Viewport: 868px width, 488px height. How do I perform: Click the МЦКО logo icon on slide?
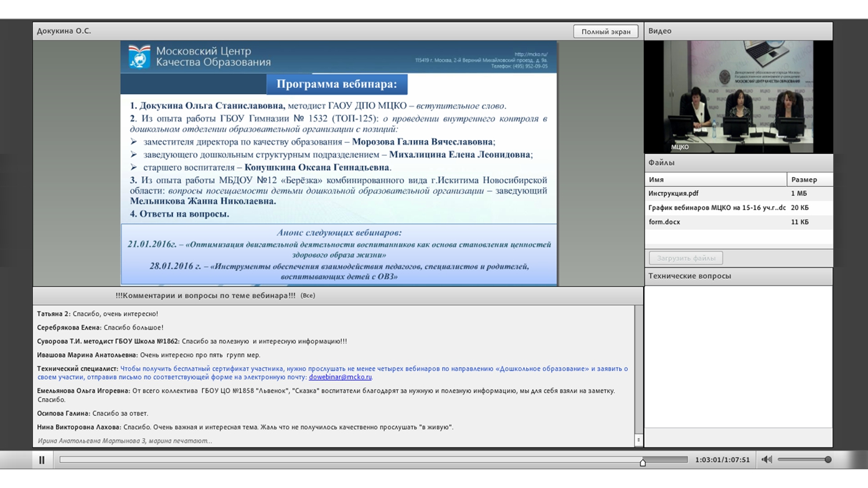(x=139, y=56)
